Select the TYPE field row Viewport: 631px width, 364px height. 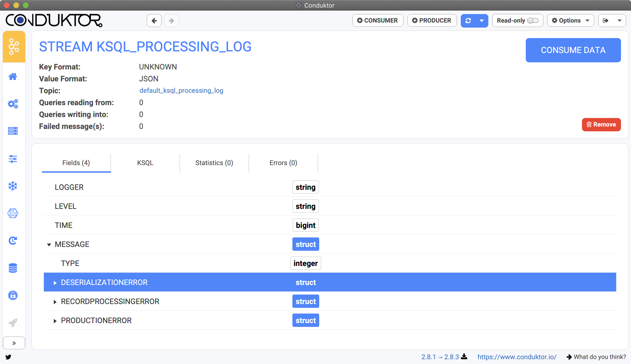330,263
